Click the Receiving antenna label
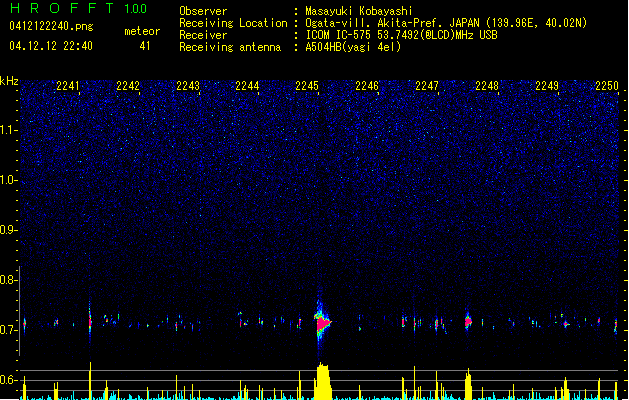Viewport: 629px width, 400px height. click(230, 47)
